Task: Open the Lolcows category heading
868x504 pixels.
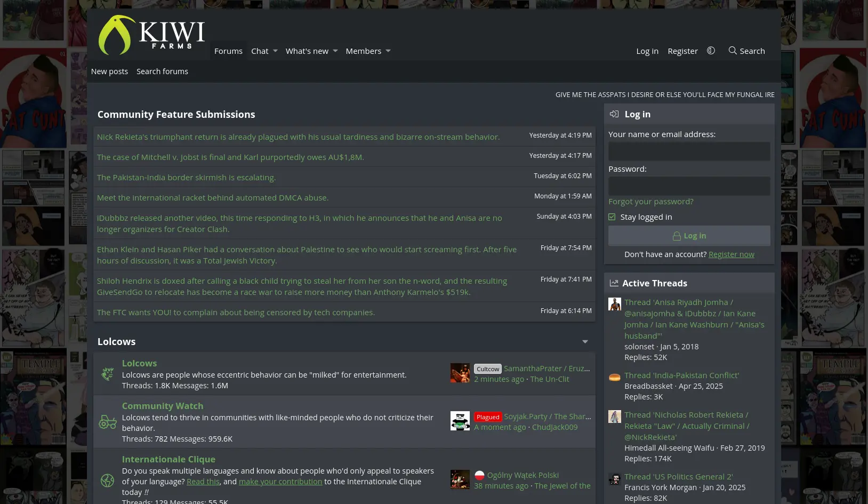Action: (116, 342)
